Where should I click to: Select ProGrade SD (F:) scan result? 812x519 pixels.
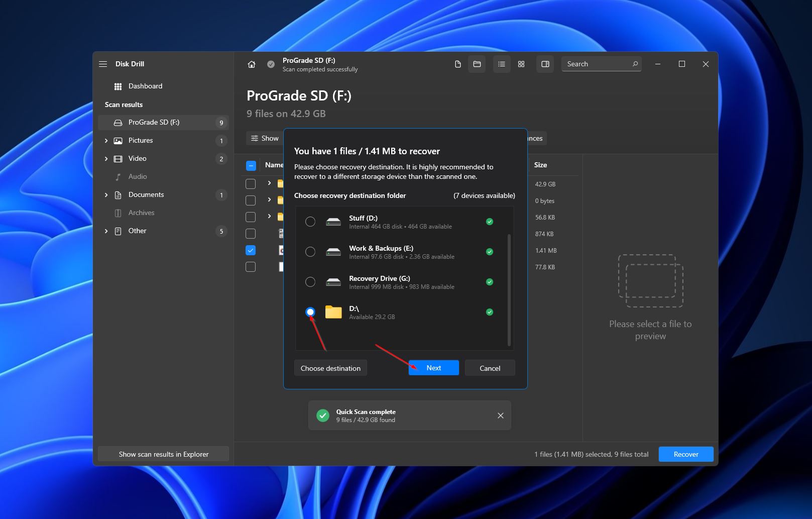(163, 122)
